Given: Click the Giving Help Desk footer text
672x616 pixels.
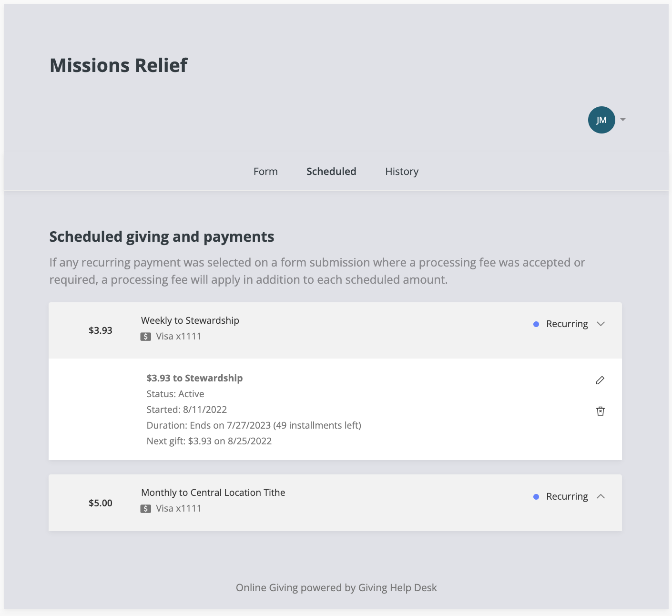Looking at the screenshot, I should (x=336, y=587).
